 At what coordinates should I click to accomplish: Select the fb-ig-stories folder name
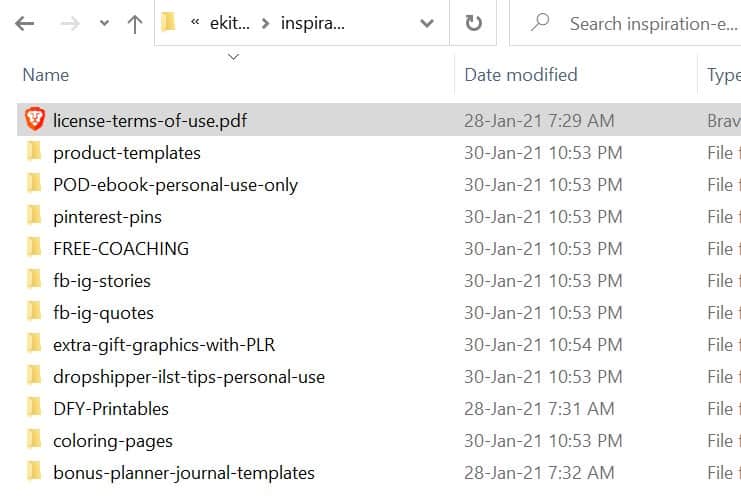point(102,281)
